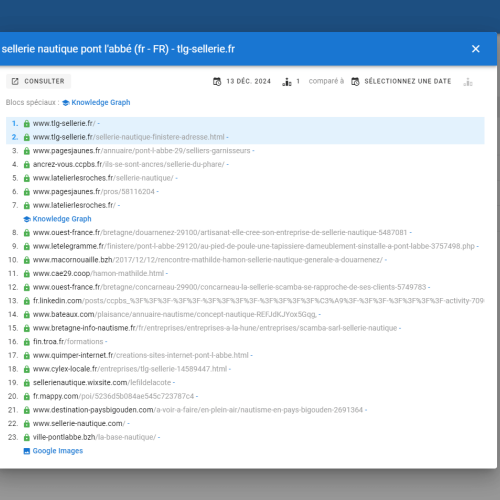Open www.tlg-sellerie.fr/ result link
This screenshot has width=500, height=500.
64,123
